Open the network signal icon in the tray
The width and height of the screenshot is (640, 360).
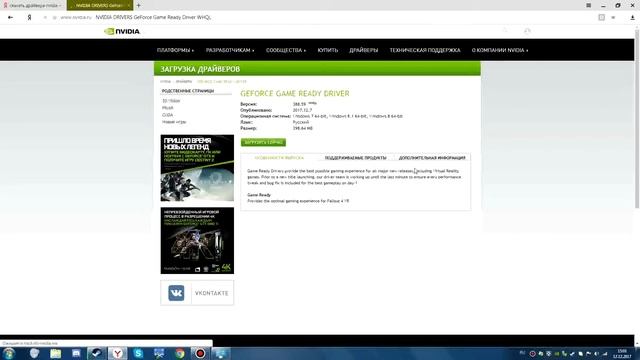point(604,354)
